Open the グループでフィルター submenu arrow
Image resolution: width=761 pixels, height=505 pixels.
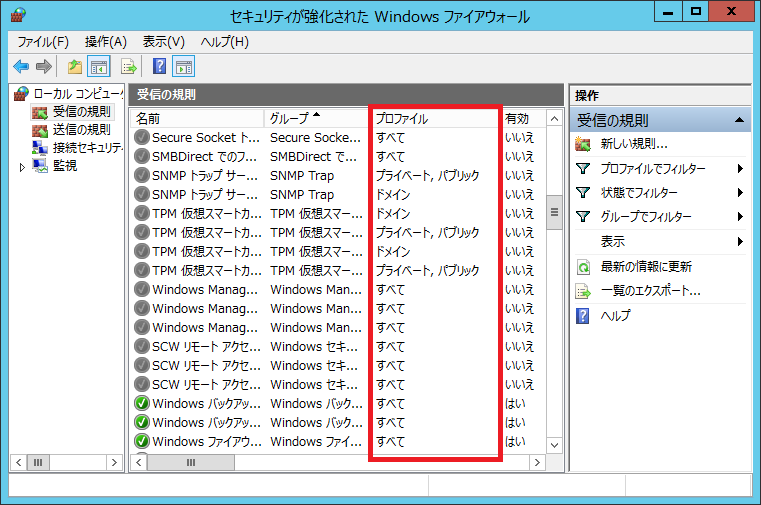click(x=740, y=216)
